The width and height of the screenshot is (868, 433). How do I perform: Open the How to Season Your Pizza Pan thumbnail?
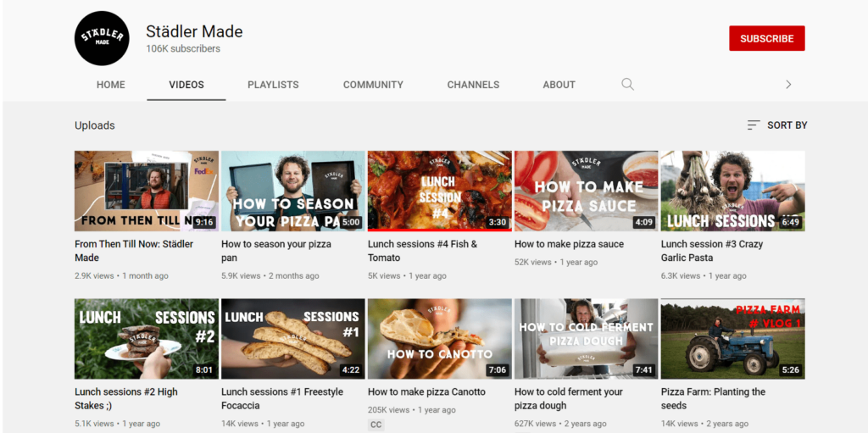point(293,191)
